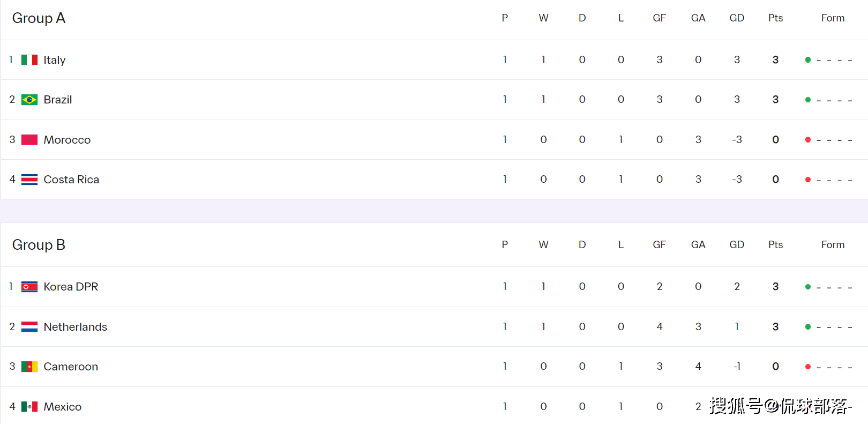Screen dimensions: 868x424
Task: Click the Group A heading
Action: (x=39, y=18)
